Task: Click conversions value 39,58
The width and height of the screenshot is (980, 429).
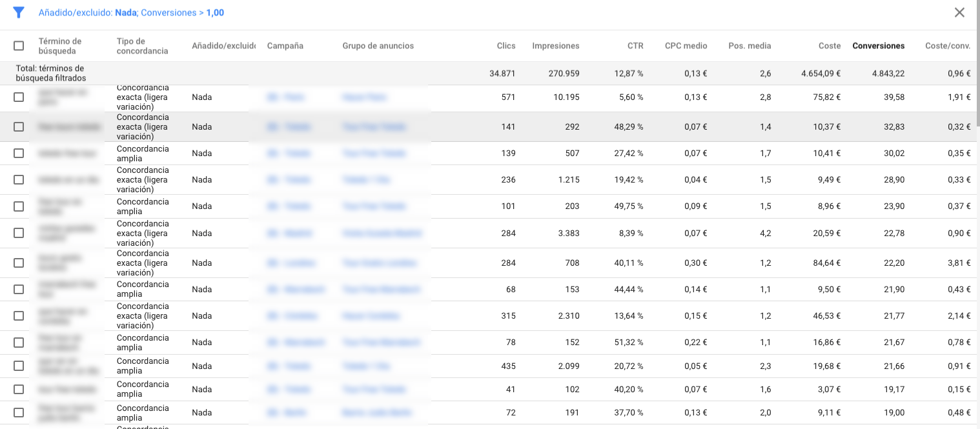Action: [894, 97]
